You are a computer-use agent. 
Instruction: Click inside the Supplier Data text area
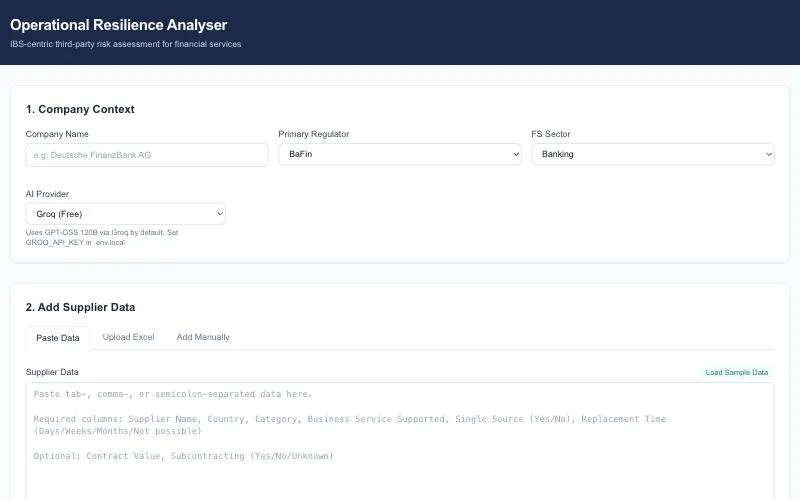click(x=399, y=441)
